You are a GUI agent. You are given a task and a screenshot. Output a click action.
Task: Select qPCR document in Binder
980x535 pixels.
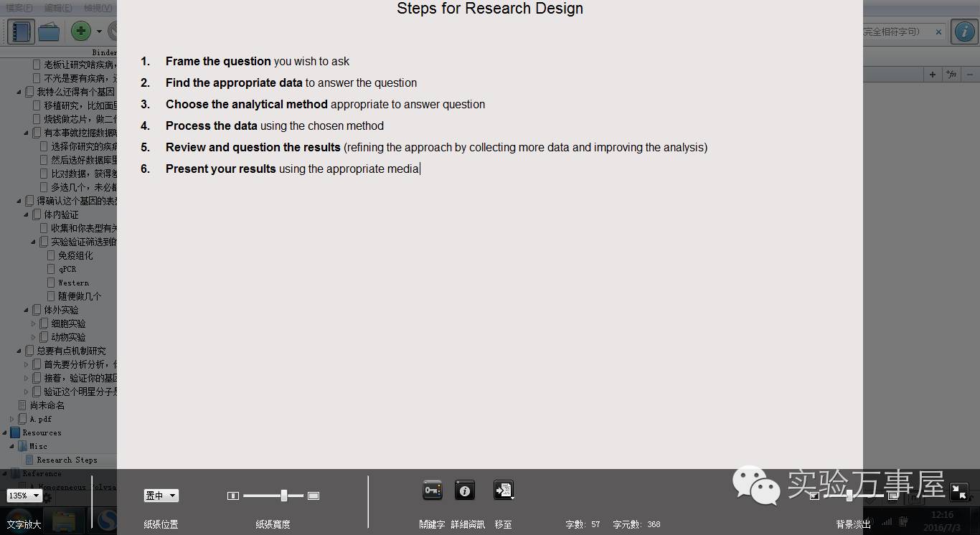[67, 269]
